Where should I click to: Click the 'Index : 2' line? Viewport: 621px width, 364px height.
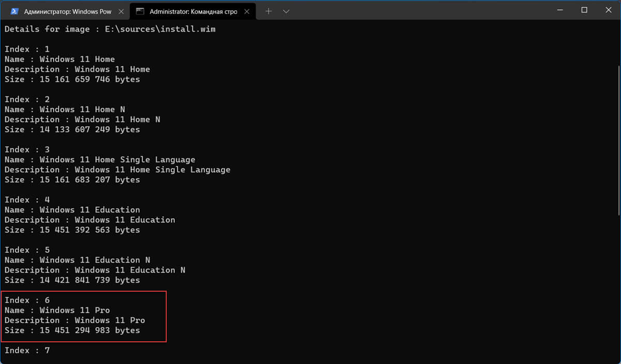(27, 99)
